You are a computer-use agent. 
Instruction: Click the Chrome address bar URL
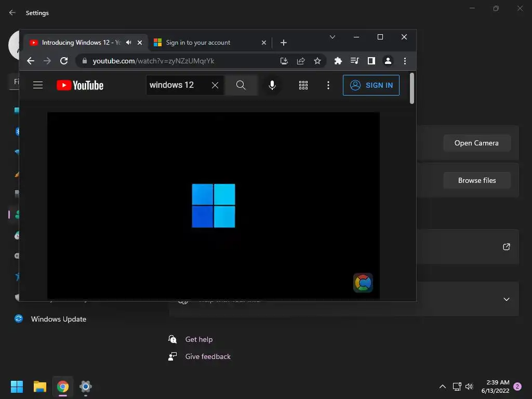tap(153, 61)
